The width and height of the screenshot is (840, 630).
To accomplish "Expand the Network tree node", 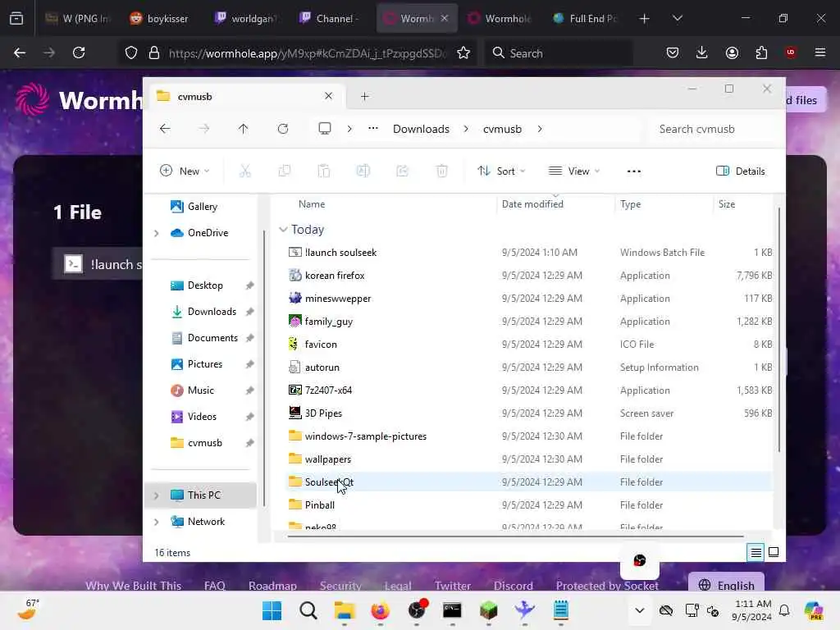I will (156, 522).
